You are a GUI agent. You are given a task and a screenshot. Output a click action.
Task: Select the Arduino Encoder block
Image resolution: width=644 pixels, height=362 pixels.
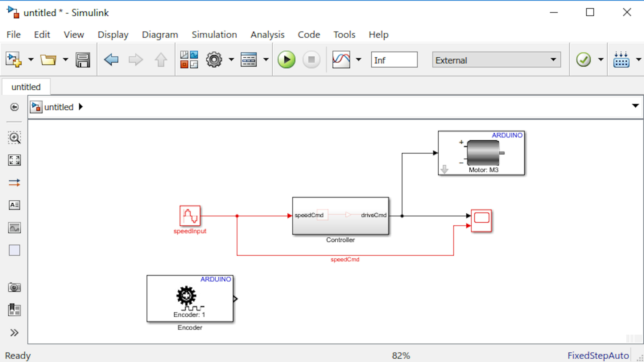190,299
